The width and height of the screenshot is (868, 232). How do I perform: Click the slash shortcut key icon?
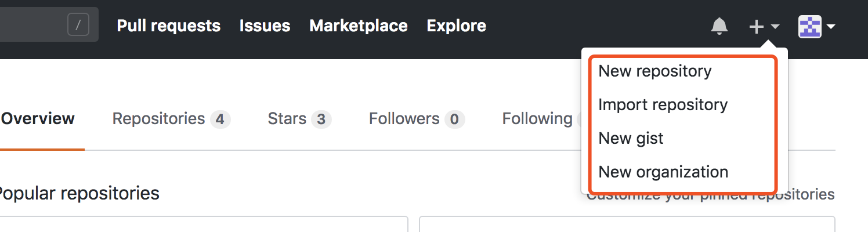click(x=78, y=25)
